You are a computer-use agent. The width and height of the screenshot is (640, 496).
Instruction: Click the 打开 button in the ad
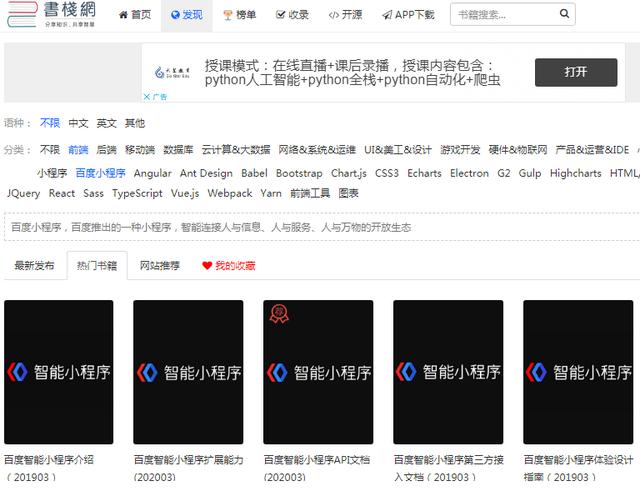coord(576,72)
